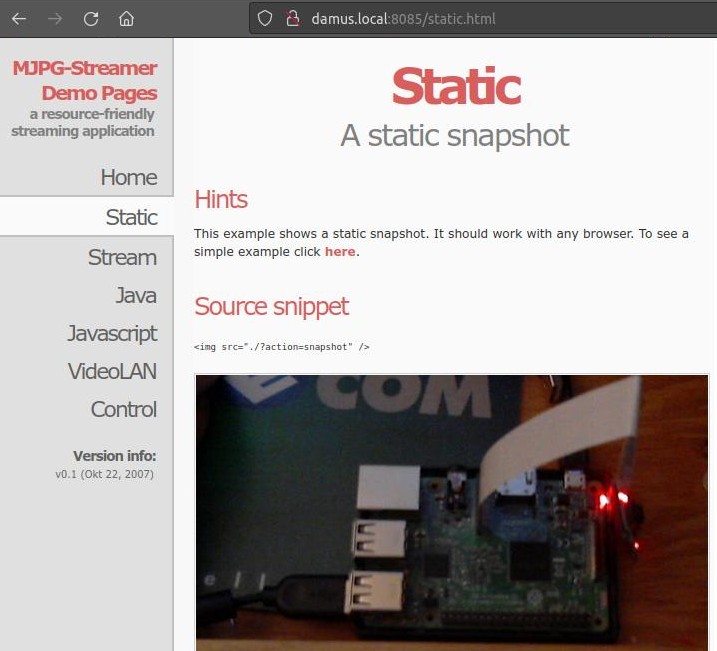Screen dimensions: 717x651
Task: Switch to the Stream page
Action: pyautogui.click(x=122, y=257)
